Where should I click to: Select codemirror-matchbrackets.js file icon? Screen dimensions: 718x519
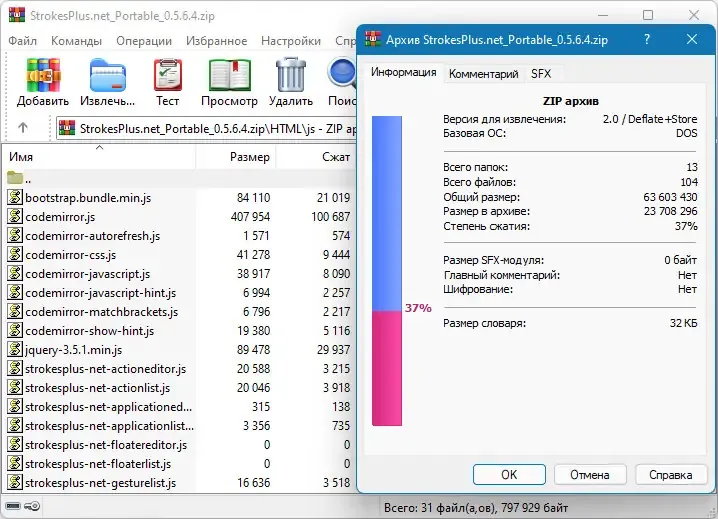(15, 311)
